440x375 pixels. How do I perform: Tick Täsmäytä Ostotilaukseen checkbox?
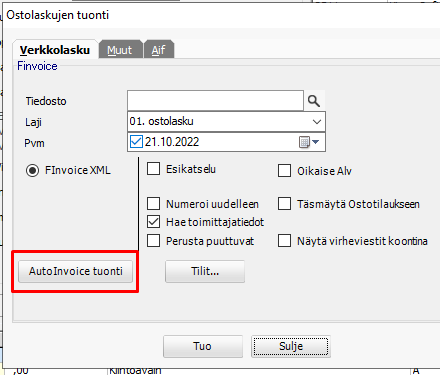tap(284, 203)
